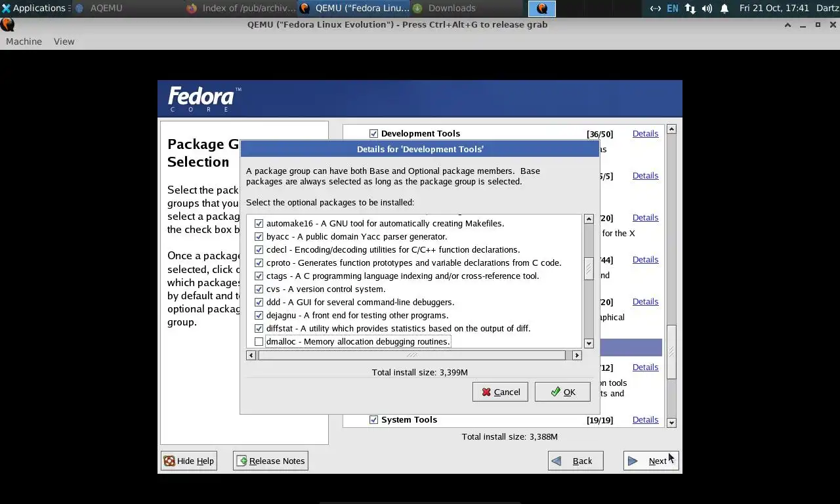This screenshot has height=504, width=840.
Task: Select the 'cvs - A version control system' row
Action: click(326, 289)
